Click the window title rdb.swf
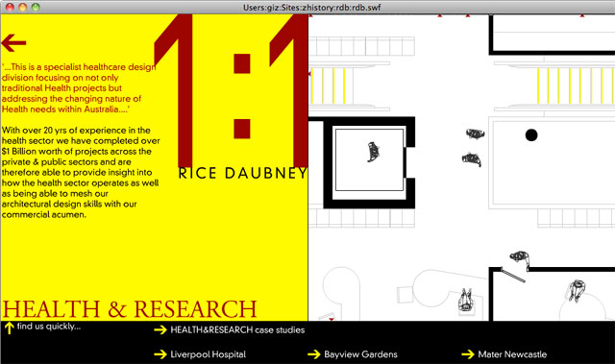615x364 pixels. pos(311,7)
